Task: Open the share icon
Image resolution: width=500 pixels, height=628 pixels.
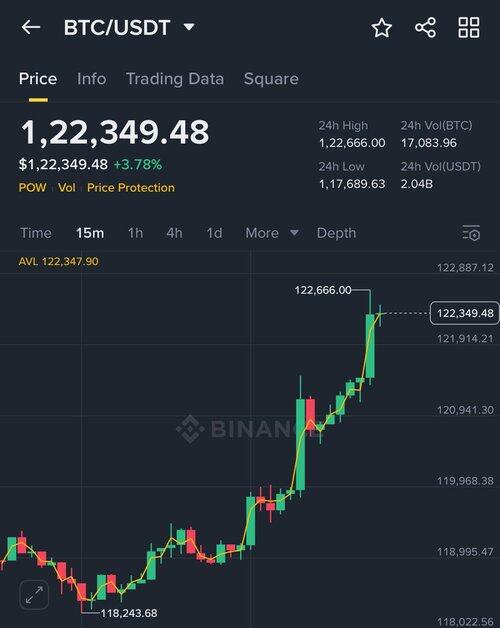Action: pyautogui.click(x=425, y=28)
